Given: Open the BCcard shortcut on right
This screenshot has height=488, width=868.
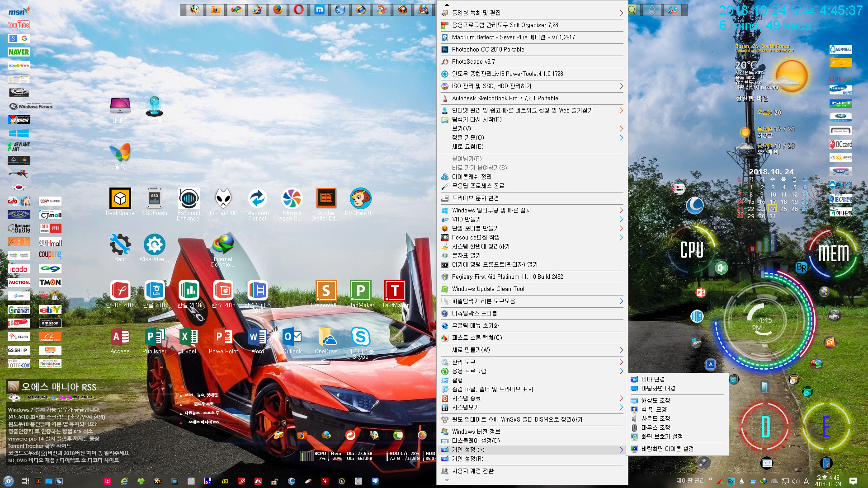Looking at the screenshot, I should tap(840, 144).
